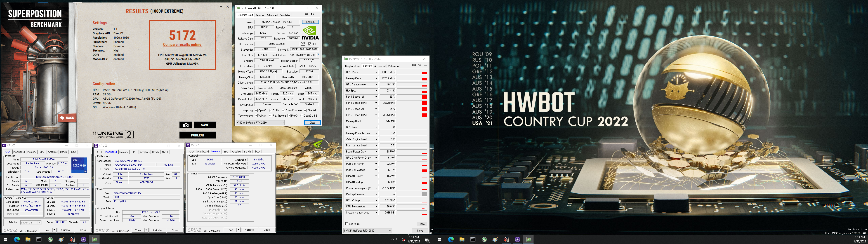
Task: Open Sensors tab in GPU-Z Graphics Card window
Action: (x=260, y=15)
